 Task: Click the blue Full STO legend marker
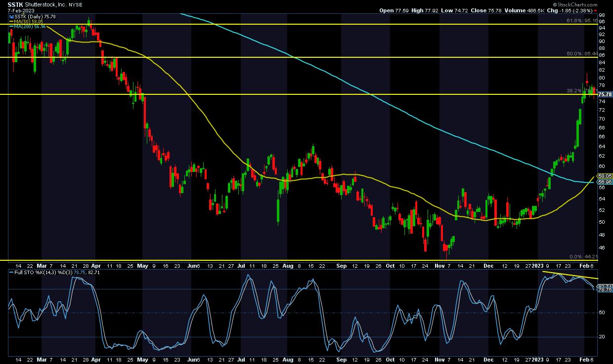point(10,272)
